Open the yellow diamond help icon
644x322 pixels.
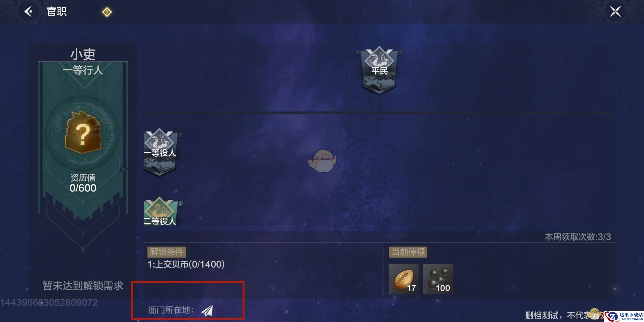107,12
